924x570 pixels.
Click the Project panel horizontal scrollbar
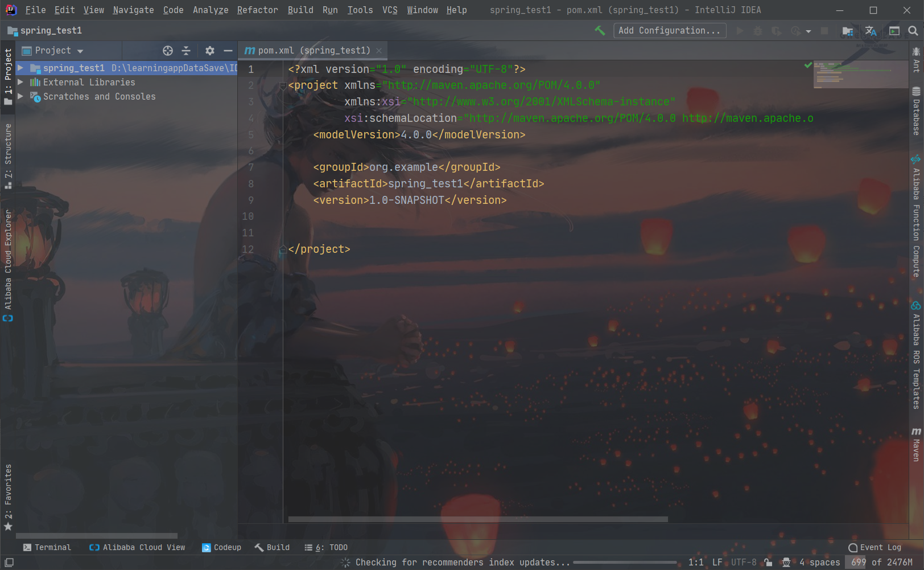point(97,536)
